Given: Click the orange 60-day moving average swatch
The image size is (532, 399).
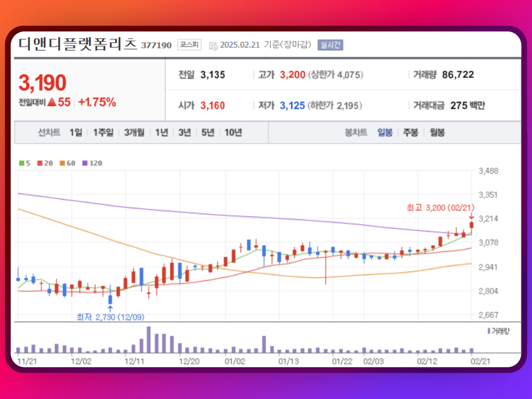Looking at the screenshot, I should pos(62,163).
